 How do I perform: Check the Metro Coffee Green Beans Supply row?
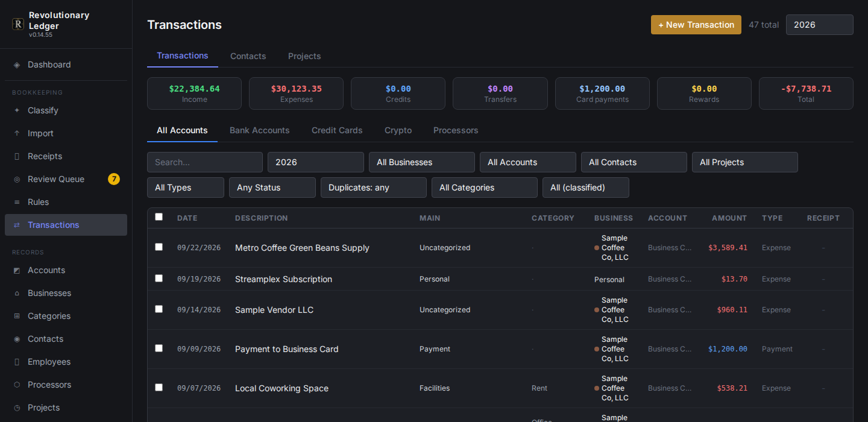pos(159,247)
